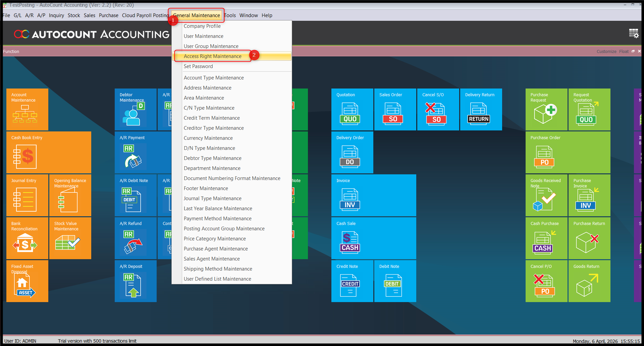
Task: Open Opening Balance Maintenance tile
Action: click(x=70, y=195)
